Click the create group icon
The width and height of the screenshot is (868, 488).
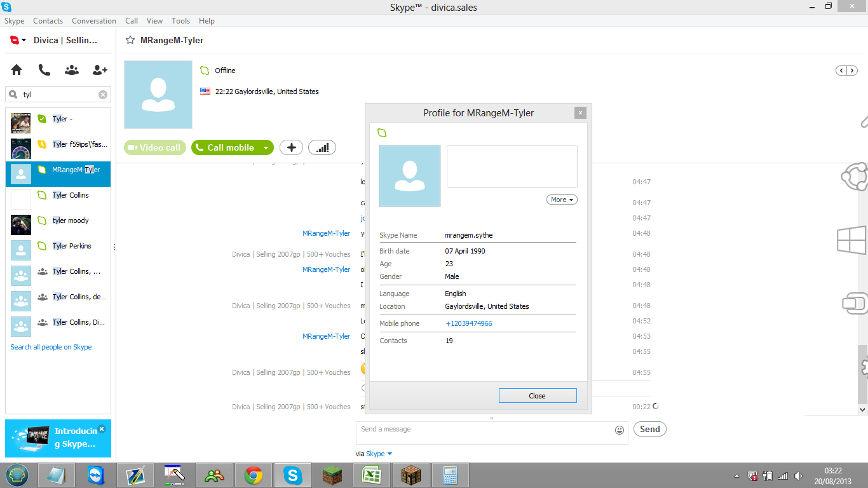[x=72, y=70]
